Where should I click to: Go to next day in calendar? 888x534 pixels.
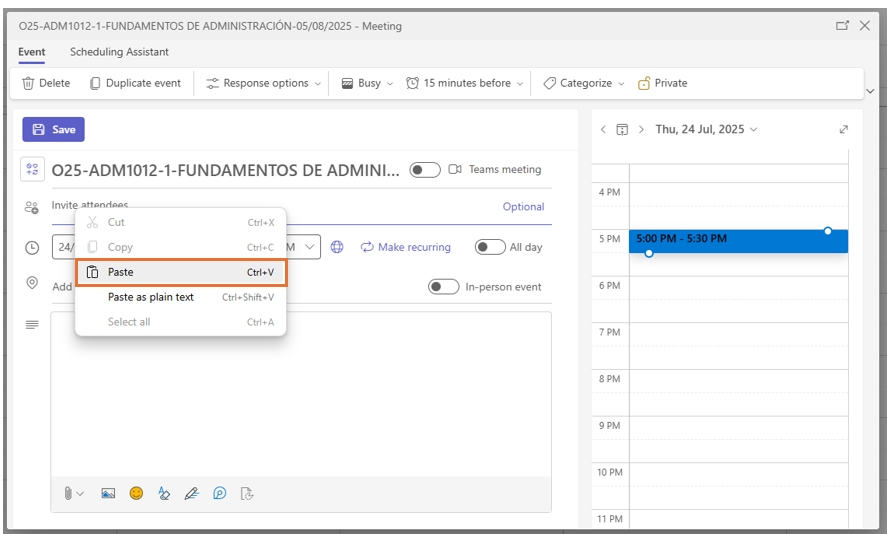641,130
